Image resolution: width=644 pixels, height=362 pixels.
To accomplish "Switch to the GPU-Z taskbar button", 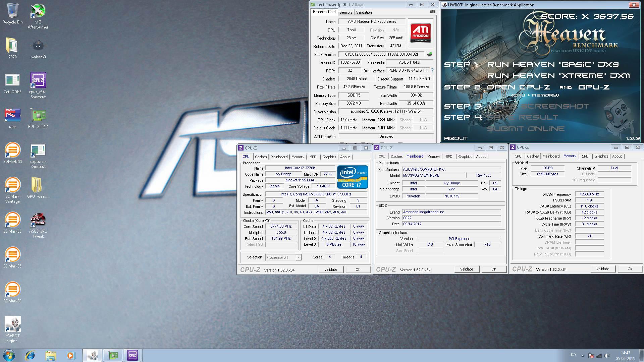I will 113,355.
